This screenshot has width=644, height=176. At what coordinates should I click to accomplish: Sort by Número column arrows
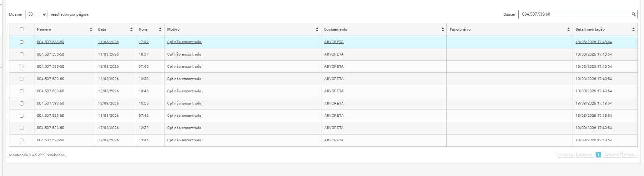point(91,29)
